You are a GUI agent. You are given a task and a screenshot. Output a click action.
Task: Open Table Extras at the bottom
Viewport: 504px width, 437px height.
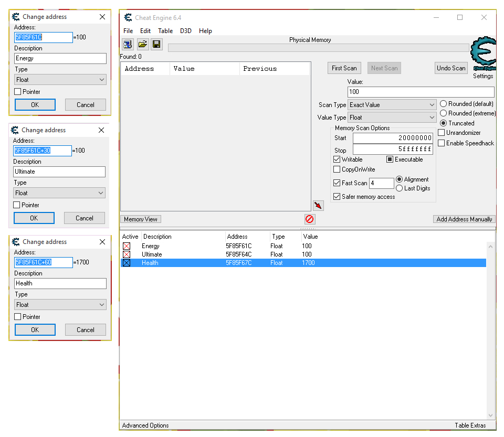[470, 425]
